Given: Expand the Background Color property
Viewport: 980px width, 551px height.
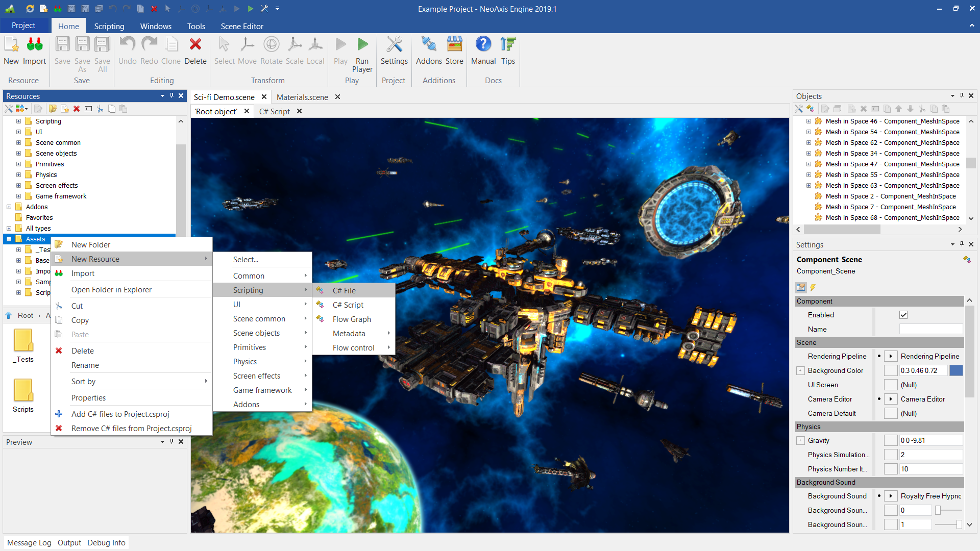Looking at the screenshot, I should pyautogui.click(x=800, y=370).
